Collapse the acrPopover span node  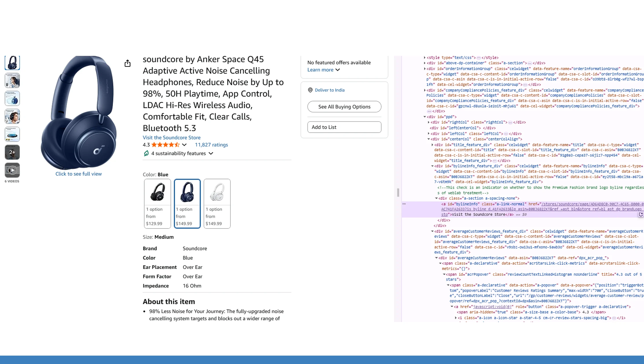point(444,274)
